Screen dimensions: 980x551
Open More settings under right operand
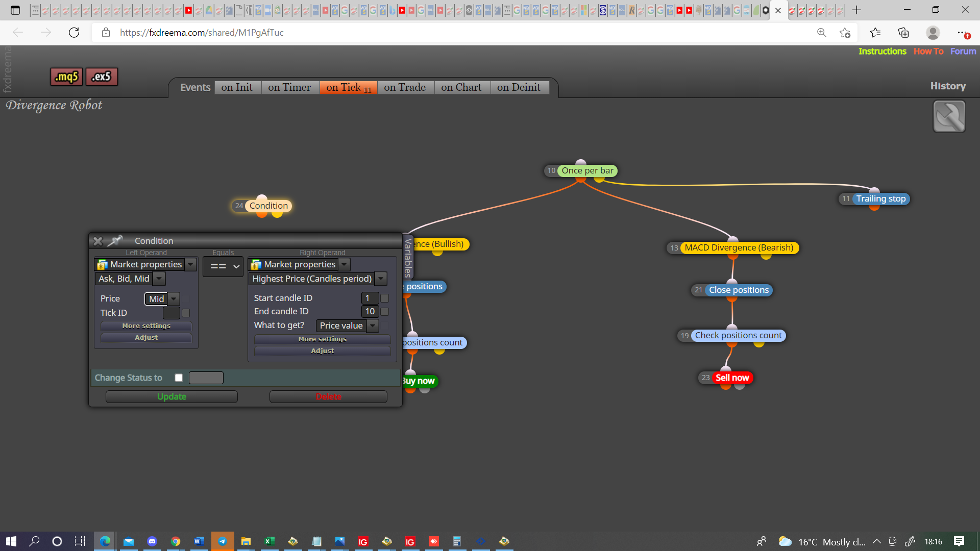[322, 339]
